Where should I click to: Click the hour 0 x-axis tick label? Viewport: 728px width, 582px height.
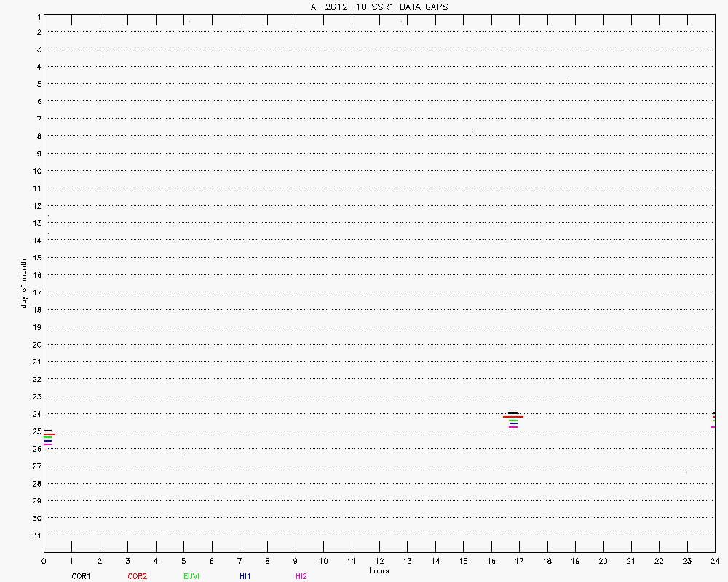44,561
